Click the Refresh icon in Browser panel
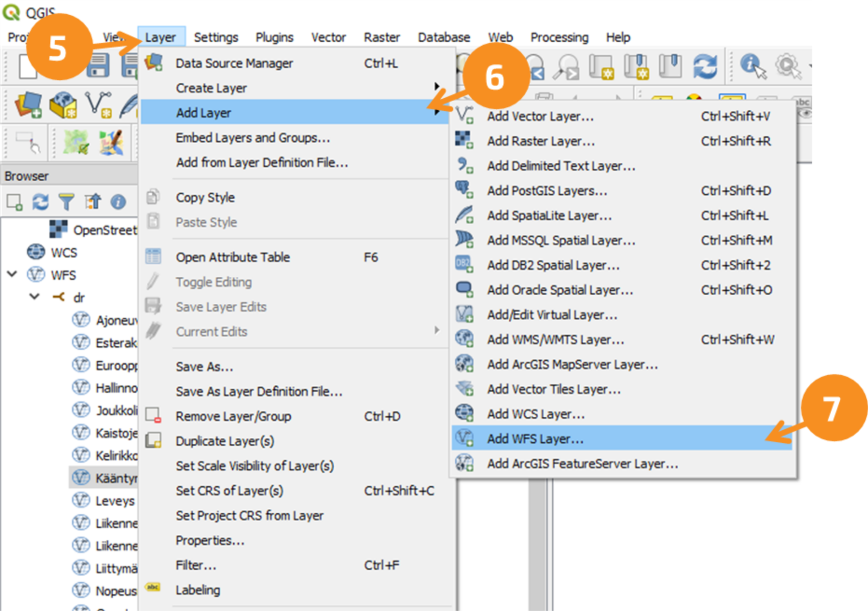 click(40, 202)
